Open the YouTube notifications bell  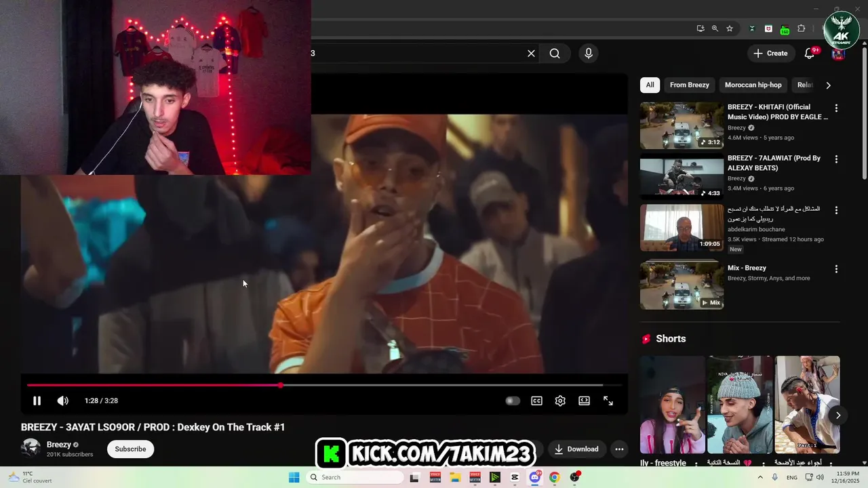tap(809, 54)
